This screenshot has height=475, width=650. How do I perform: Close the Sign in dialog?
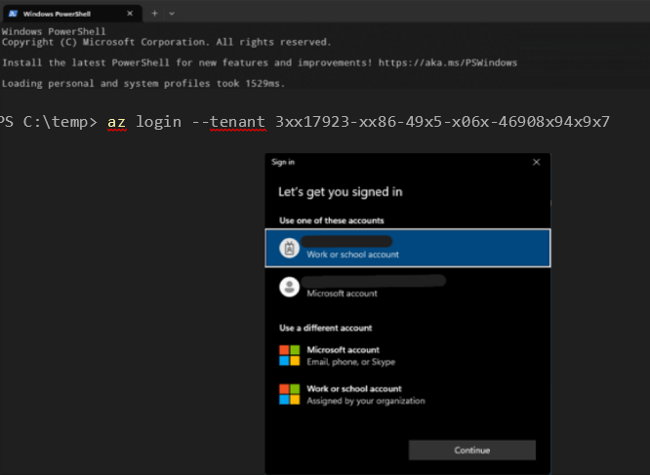[536, 161]
